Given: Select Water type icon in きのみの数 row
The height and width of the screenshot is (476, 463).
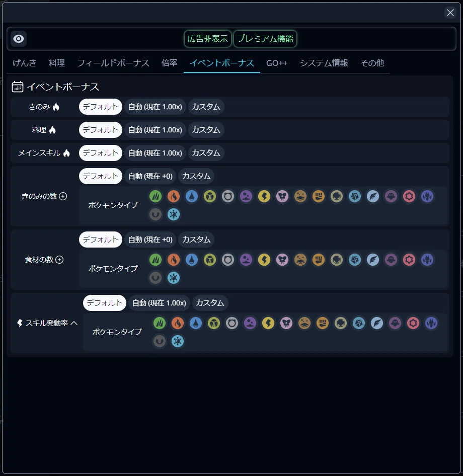Looking at the screenshot, I should [192, 196].
